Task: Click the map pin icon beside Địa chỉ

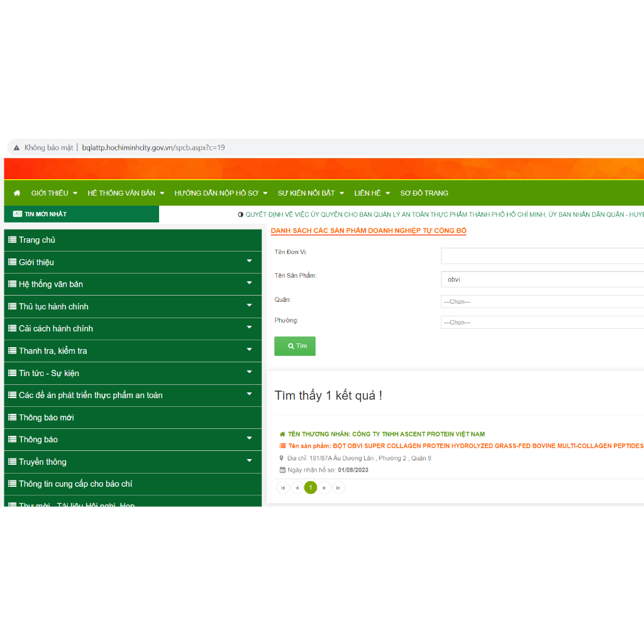Action: tap(281, 458)
